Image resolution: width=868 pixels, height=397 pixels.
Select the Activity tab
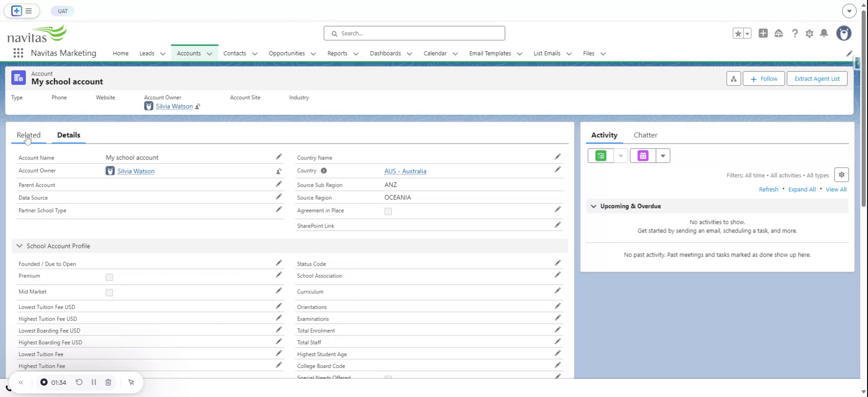coord(604,135)
